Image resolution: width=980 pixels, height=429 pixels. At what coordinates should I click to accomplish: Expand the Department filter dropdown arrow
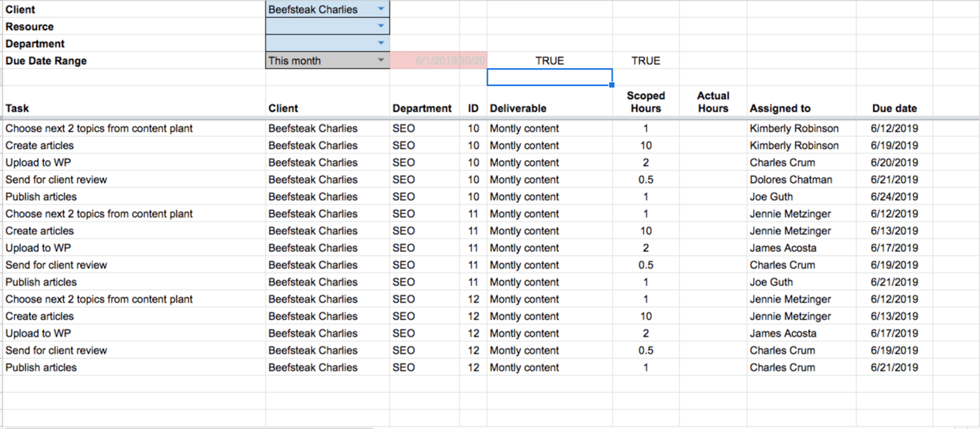[x=381, y=44]
